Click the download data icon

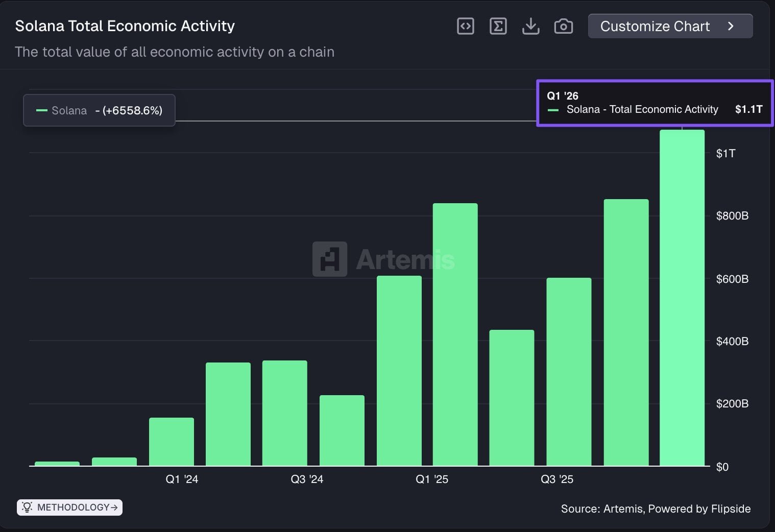click(x=531, y=26)
